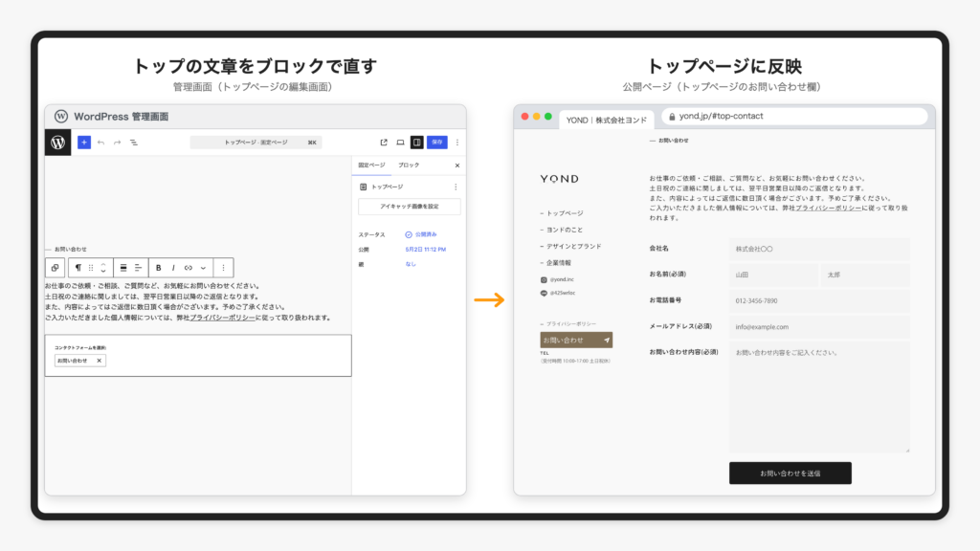Click the blue 保存 save button
Viewport: 980px width, 551px height.
point(436,143)
